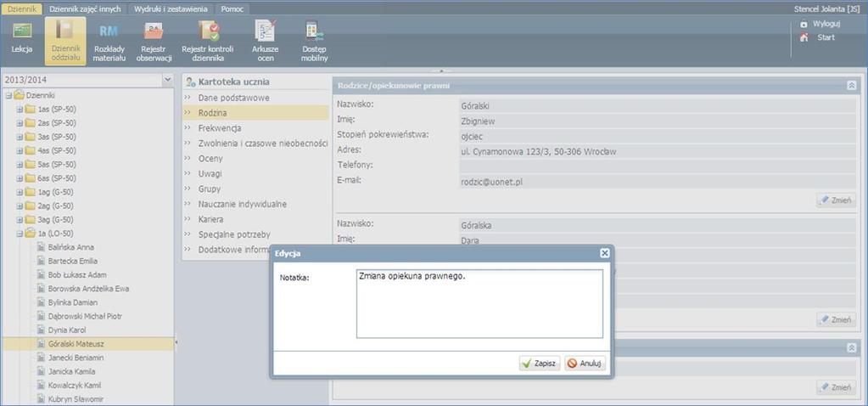Open Dostęp mobilny toolbar icon

pos(315,40)
